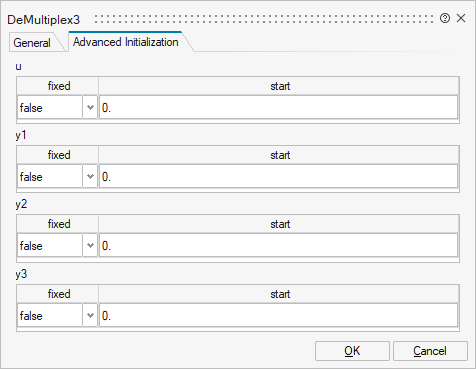
Task: Click the start value field for y3
Action: pos(278,315)
